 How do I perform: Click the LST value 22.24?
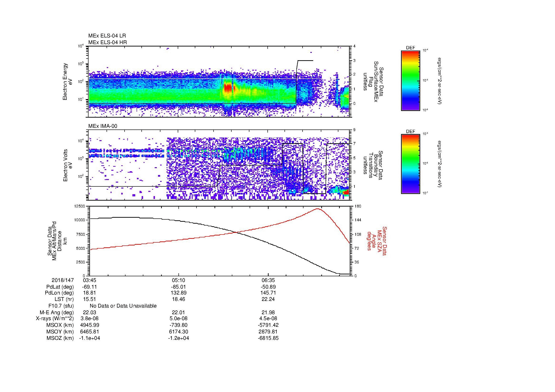point(268,299)
